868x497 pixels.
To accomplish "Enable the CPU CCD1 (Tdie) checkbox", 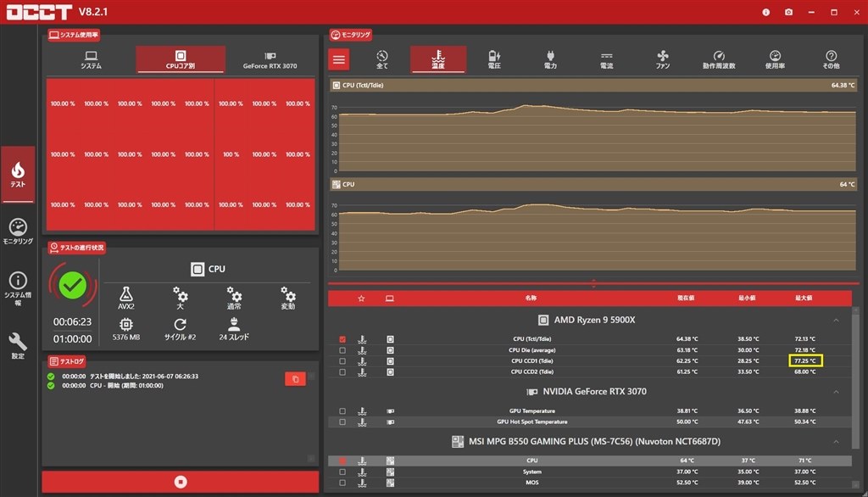I will (342, 361).
